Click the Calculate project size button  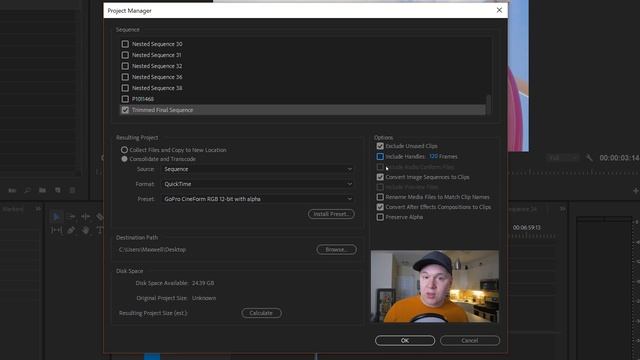(x=261, y=313)
